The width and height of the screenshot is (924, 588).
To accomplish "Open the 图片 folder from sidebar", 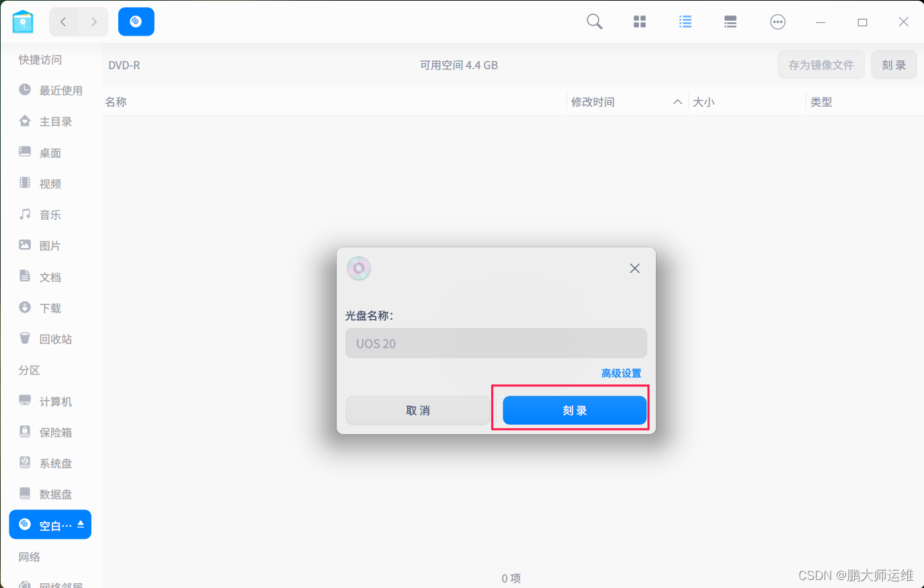I will pos(49,245).
